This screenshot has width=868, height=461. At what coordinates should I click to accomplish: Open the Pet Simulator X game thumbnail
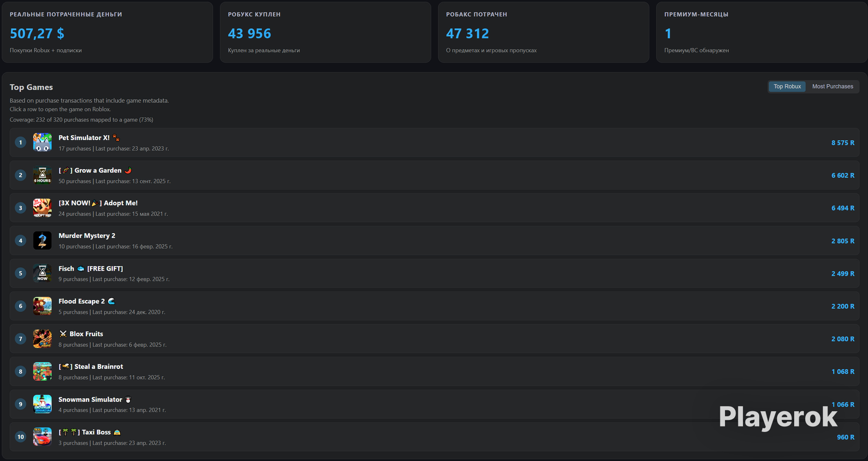tap(42, 142)
